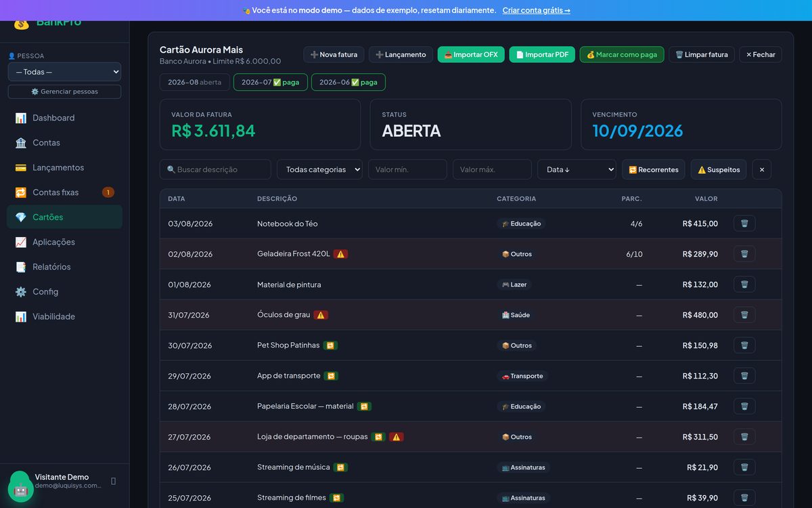The image size is (812, 508).
Task: Go to Contas in the sidebar
Action: click(x=64, y=143)
